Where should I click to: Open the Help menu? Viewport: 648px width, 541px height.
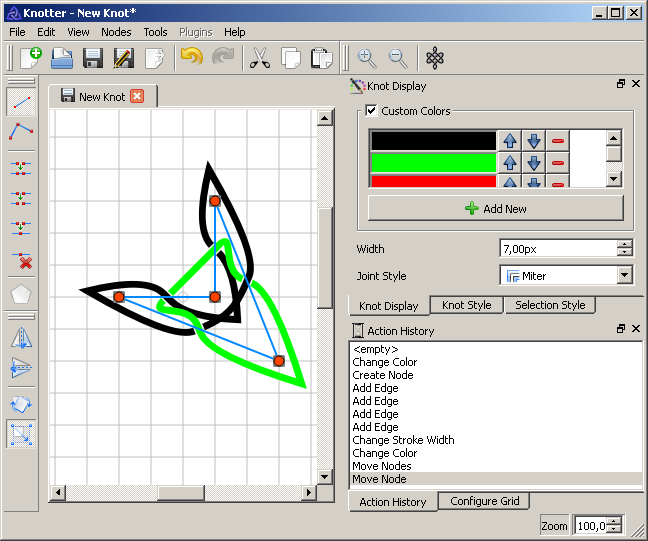(x=235, y=32)
